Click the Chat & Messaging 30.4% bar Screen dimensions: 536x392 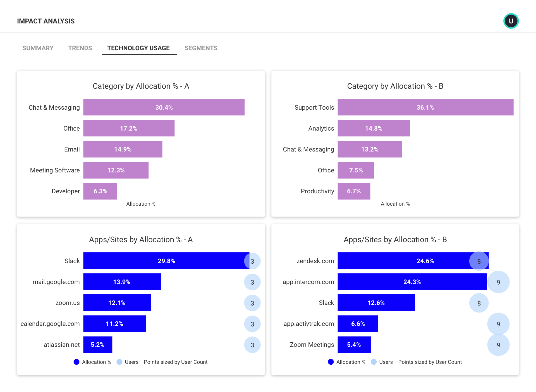click(164, 107)
